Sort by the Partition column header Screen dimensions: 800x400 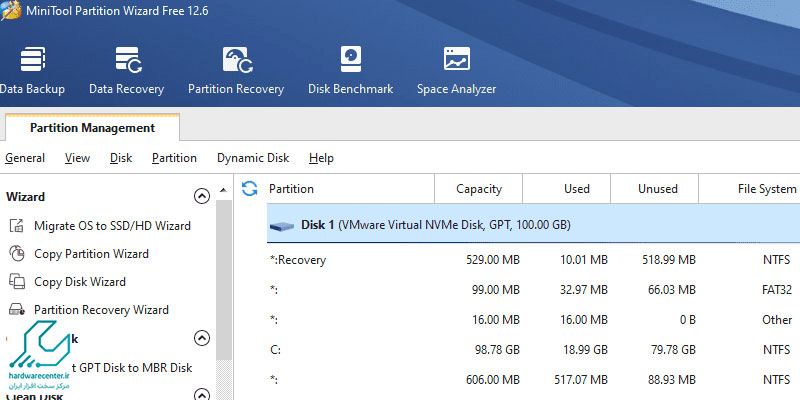[351, 189]
